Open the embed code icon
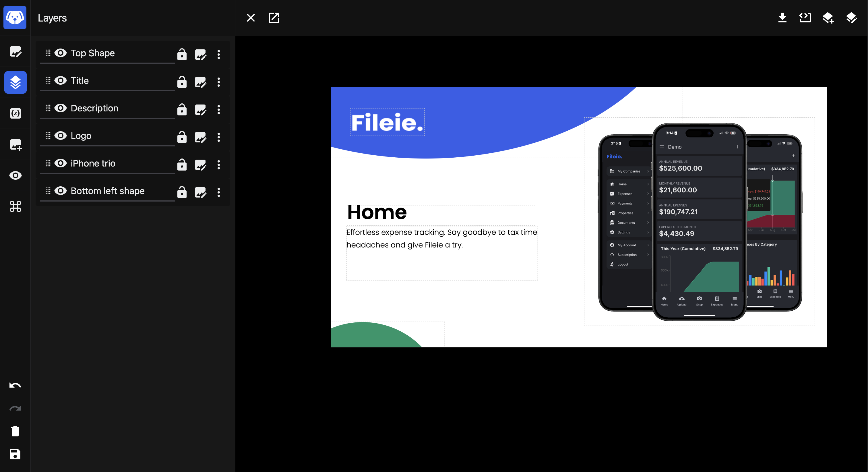The image size is (868, 472). point(805,18)
